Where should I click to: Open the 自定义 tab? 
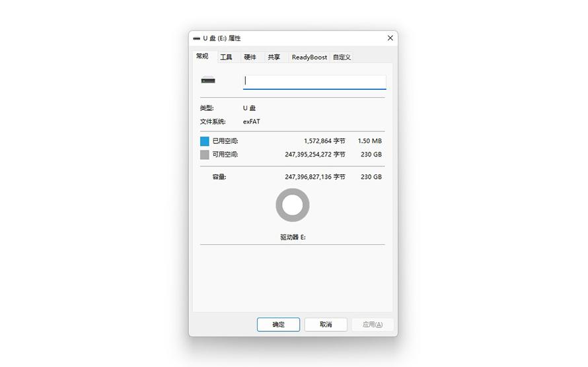click(x=342, y=57)
